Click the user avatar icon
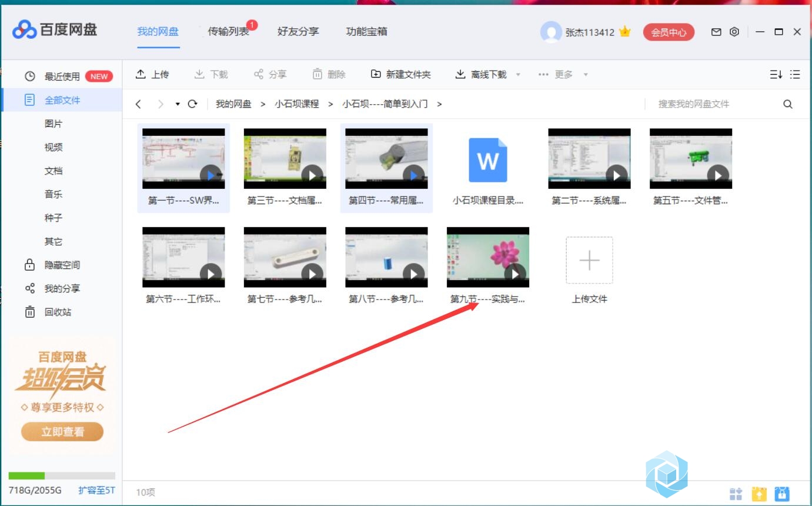Image resolution: width=812 pixels, height=506 pixels. [551, 32]
